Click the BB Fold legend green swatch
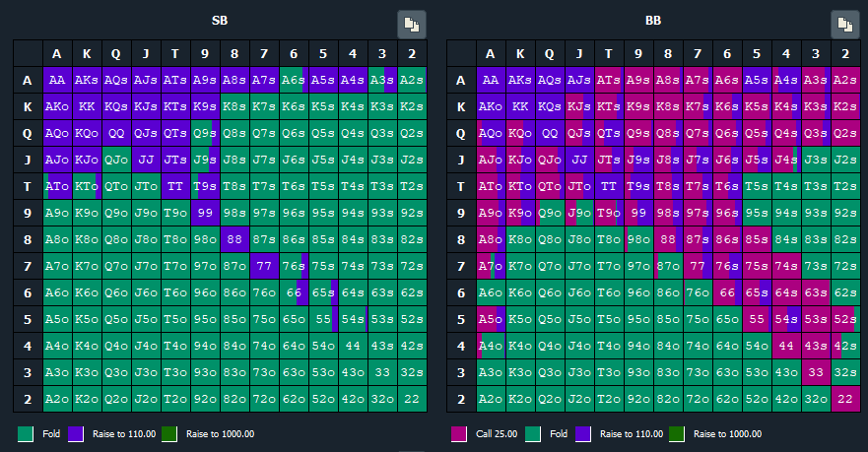Viewport: 868px width, 452px height. 533,434
